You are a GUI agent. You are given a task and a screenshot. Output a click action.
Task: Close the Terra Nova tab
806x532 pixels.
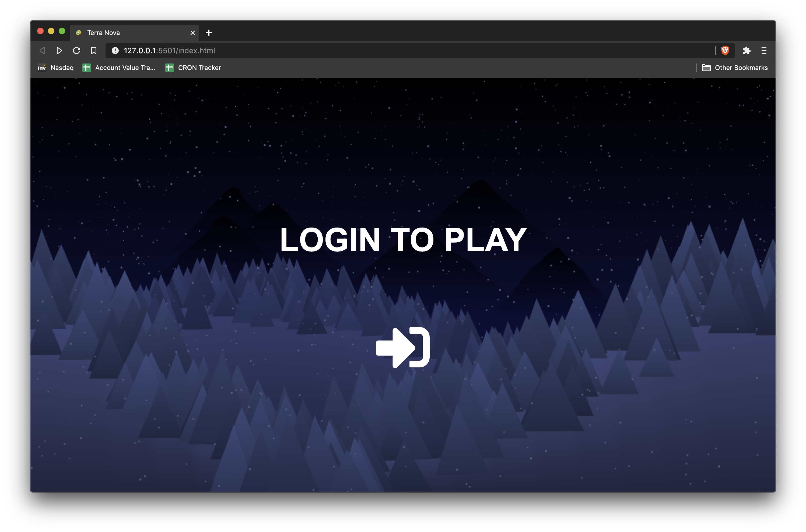click(x=192, y=33)
